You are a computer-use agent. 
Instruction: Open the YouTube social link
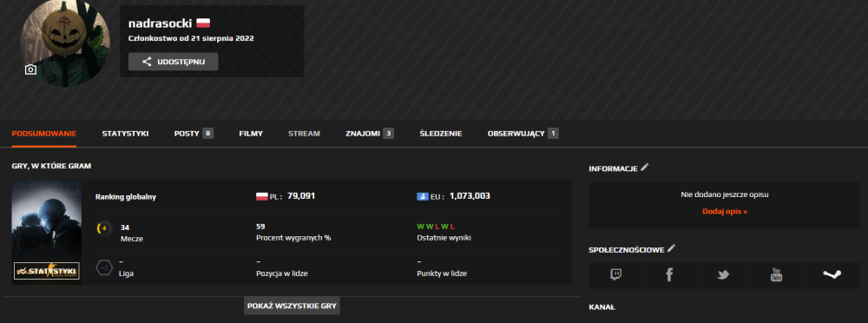pyautogui.click(x=777, y=274)
